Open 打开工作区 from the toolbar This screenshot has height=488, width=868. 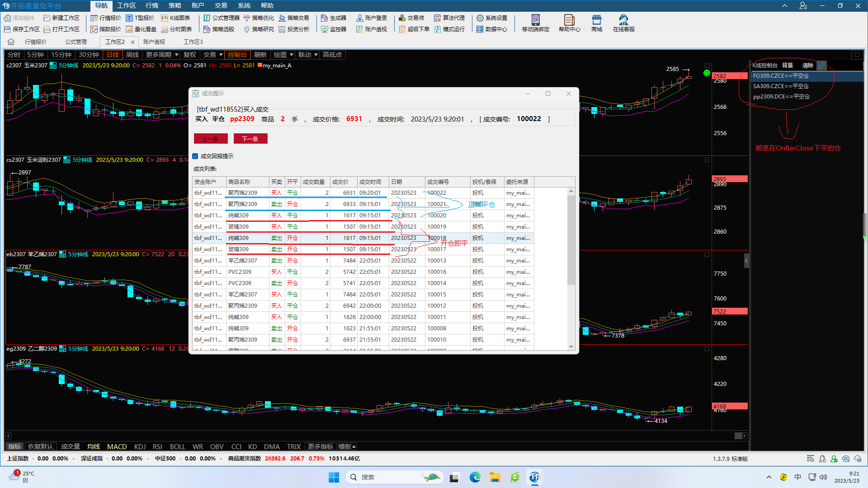[61, 29]
